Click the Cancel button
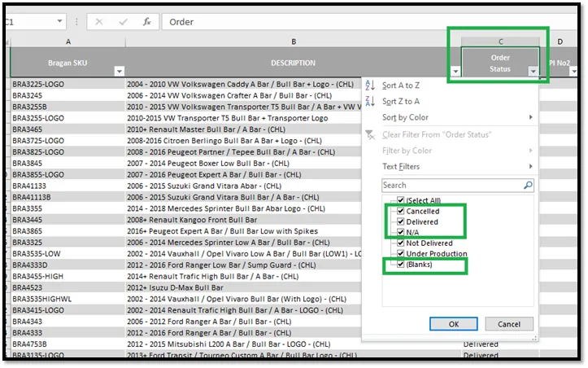 pos(509,324)
